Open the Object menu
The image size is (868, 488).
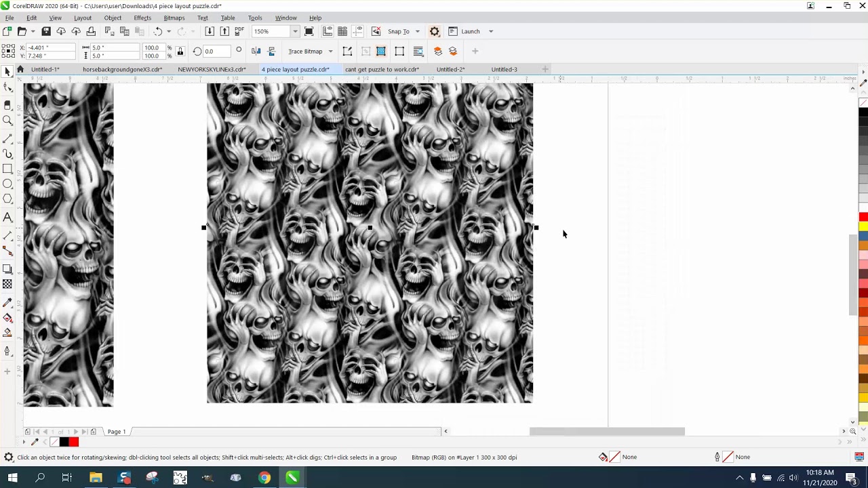[x=113, y=18]
